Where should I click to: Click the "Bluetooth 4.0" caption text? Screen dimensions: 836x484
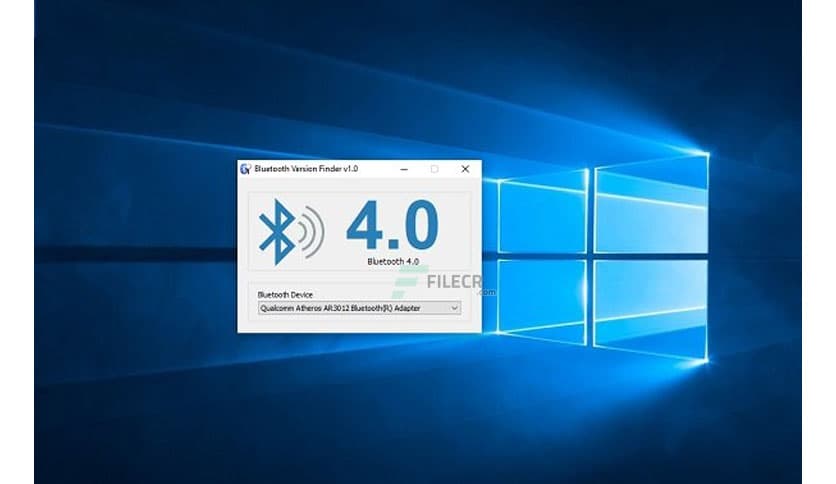point(393,262)
